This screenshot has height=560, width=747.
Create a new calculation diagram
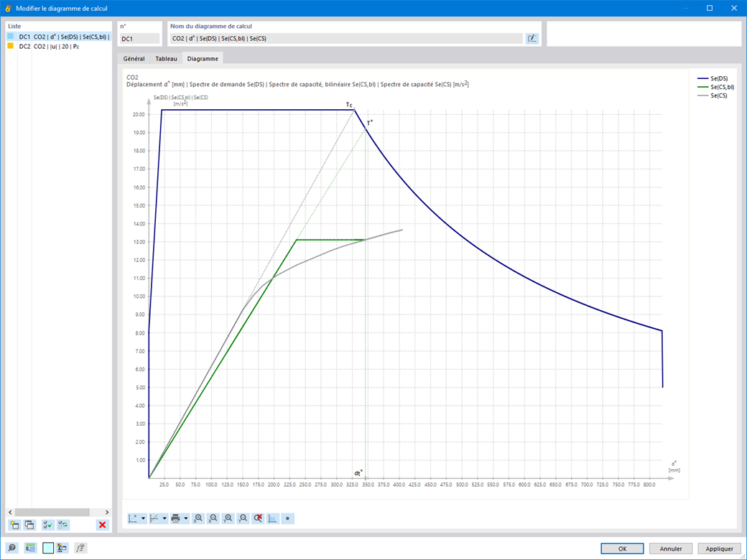pyautogui.click(x=14, y=525)
